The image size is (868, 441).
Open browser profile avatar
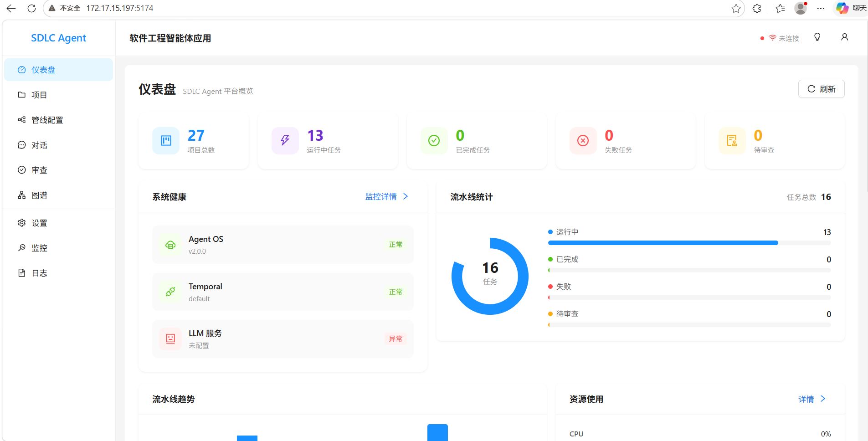pyautogui.click(x=801, y=8)
